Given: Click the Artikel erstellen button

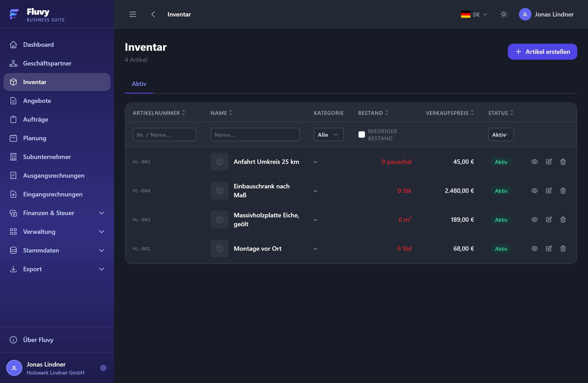Looking at the screenshot, I should click(542, 52).
